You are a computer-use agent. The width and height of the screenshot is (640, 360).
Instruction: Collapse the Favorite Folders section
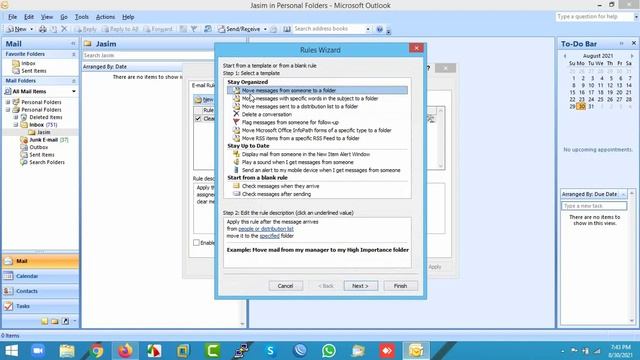73,54
